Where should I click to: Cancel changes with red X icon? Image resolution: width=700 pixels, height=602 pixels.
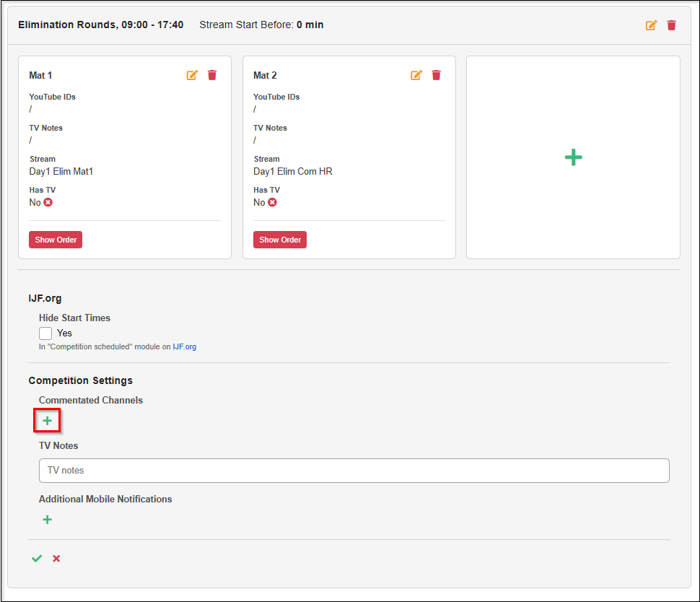tap(56, 559)
